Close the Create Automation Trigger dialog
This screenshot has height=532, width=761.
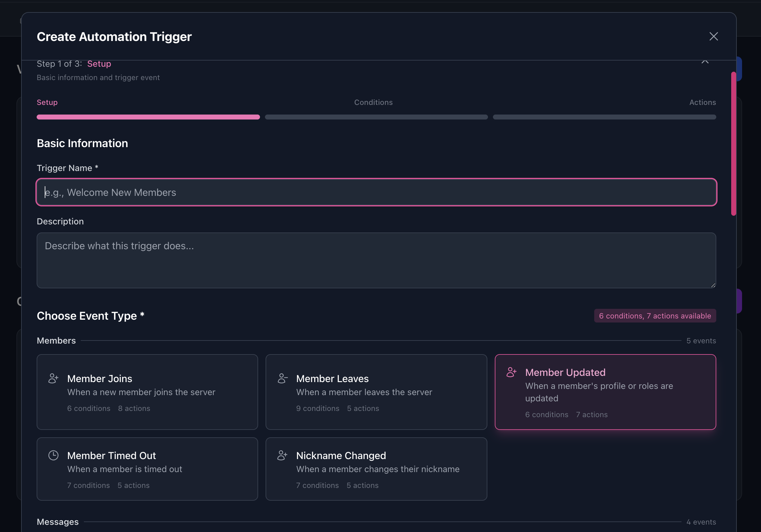coord(713,36)
